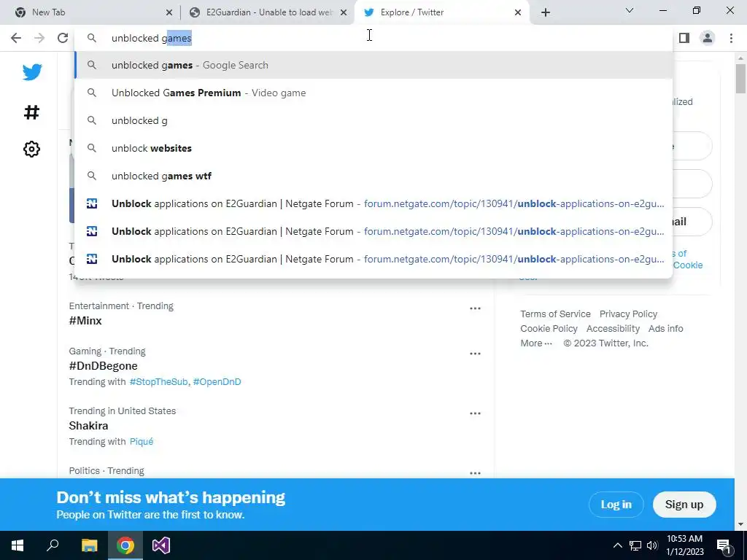Click the #StopTheSub hashtag link

(158, 382)
